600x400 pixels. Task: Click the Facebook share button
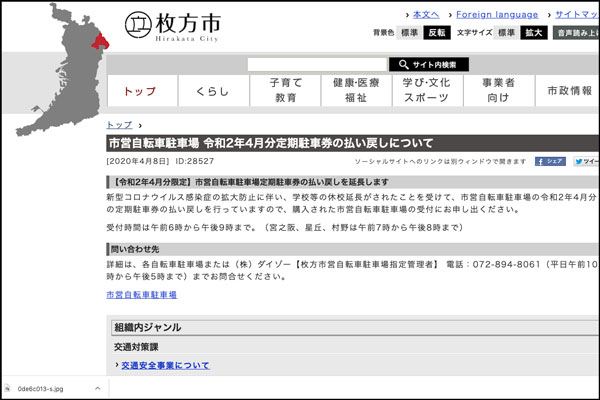pos(550,161)
